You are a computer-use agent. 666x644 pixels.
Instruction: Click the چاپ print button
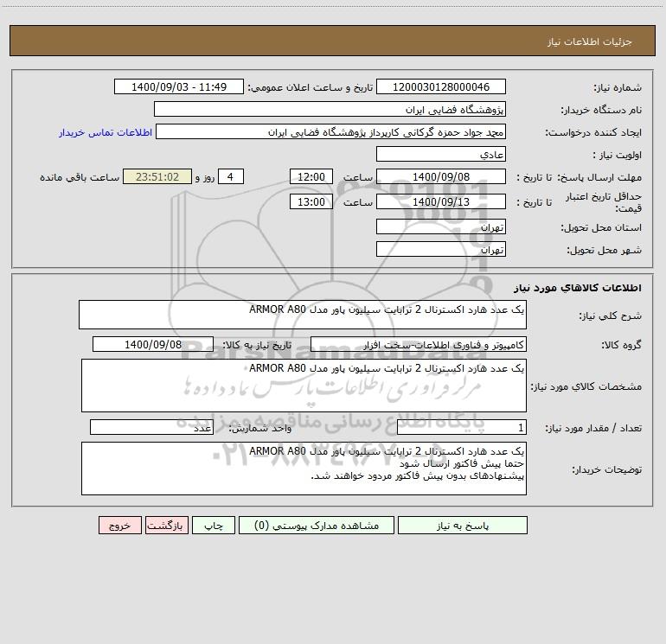pyautogui.click(x=214, y=525)
